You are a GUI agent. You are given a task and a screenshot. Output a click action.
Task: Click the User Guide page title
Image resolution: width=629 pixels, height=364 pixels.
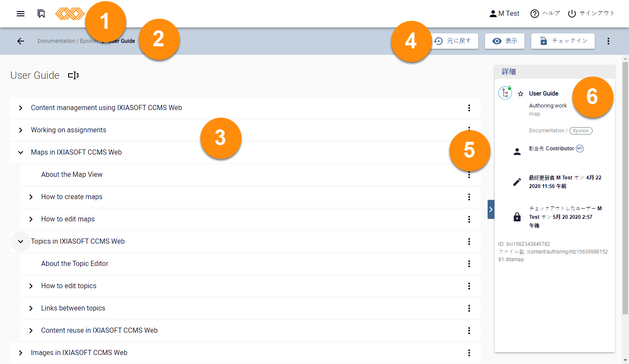35,75
